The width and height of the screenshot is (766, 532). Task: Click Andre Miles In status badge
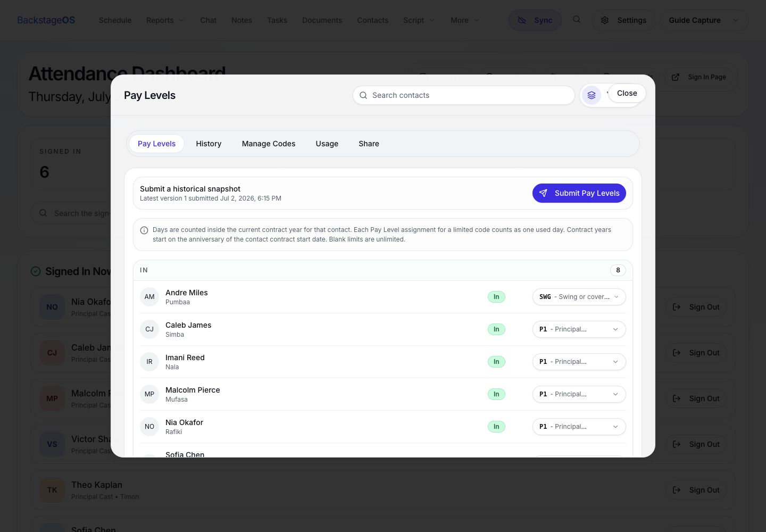pyautogui.click(x=496, y=297)
